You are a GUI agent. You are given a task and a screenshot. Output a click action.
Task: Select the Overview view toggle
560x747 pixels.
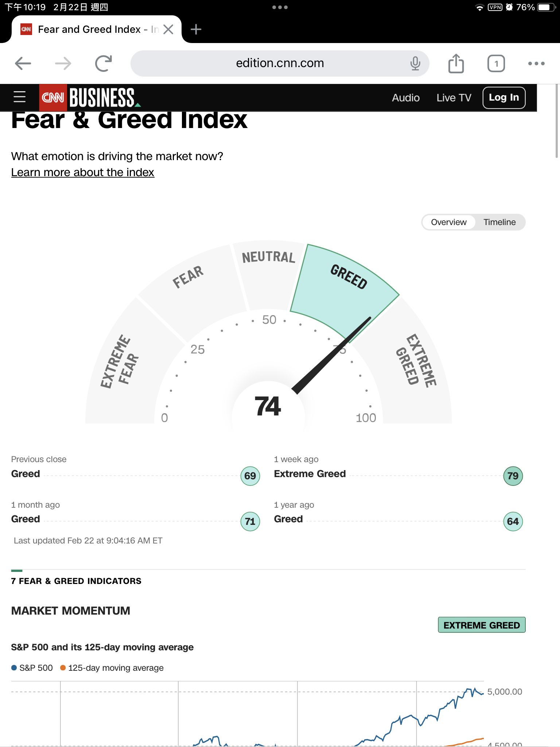[x=449, y=222]
